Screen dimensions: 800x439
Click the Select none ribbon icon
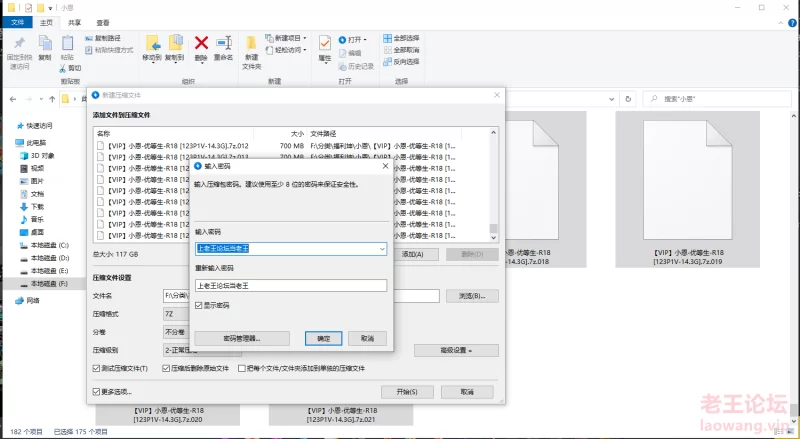pos(388,50)
